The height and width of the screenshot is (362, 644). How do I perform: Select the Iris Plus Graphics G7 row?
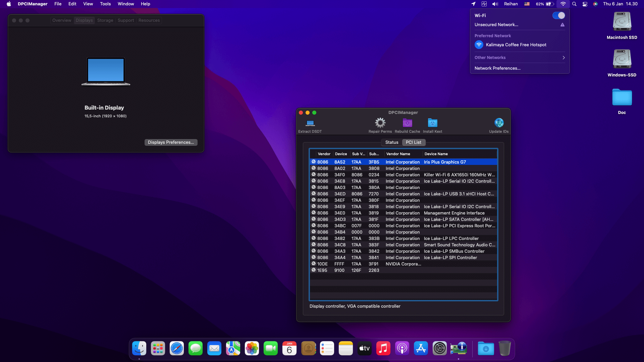(404, 162)
